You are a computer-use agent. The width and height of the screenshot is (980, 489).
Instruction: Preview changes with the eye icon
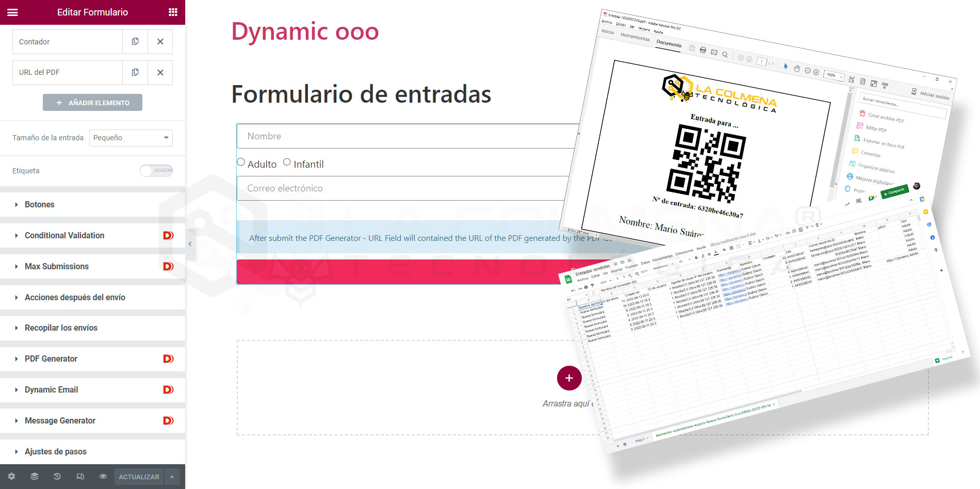pos(103,477)
